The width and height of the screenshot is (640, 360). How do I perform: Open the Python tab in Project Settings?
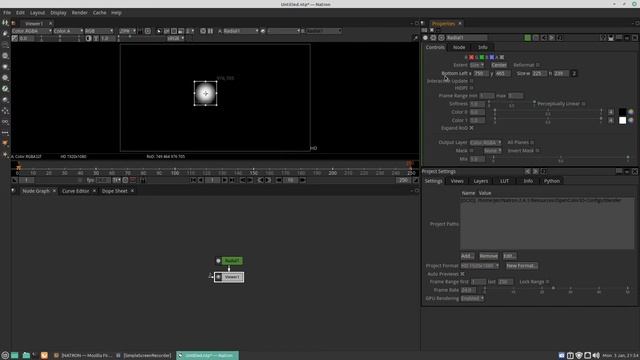pos(551,181)
